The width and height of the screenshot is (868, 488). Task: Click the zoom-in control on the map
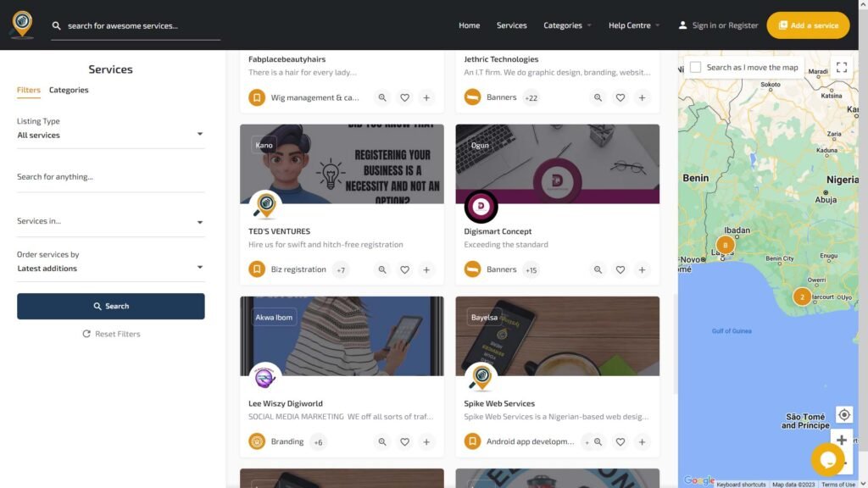pyautogui.click(x=842, y=441)
